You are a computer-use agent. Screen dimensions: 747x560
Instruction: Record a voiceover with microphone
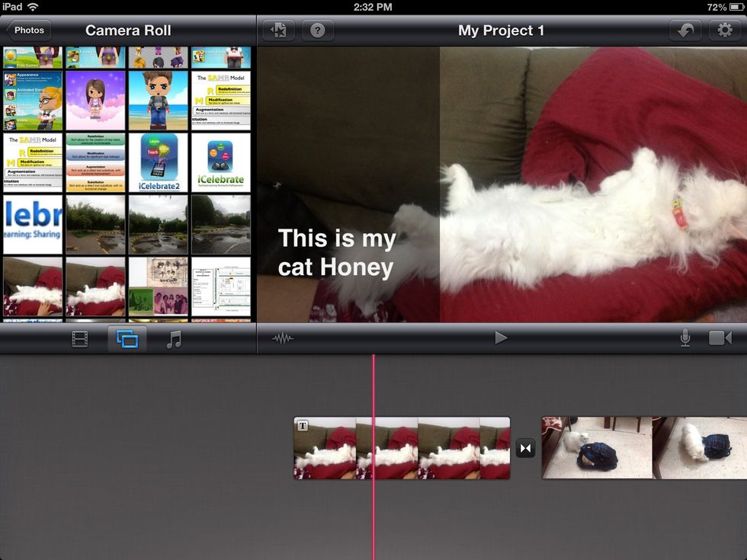coord(684,338)
